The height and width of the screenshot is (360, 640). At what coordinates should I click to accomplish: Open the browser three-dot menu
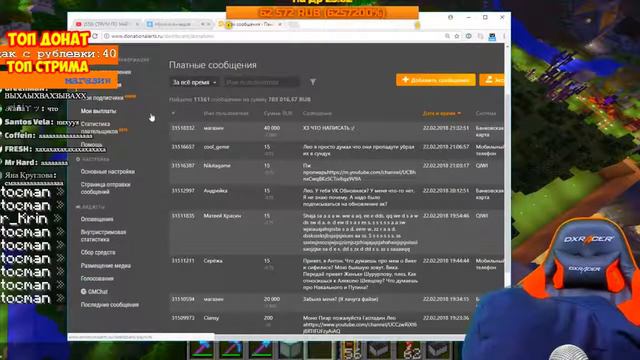pos(504,36)
